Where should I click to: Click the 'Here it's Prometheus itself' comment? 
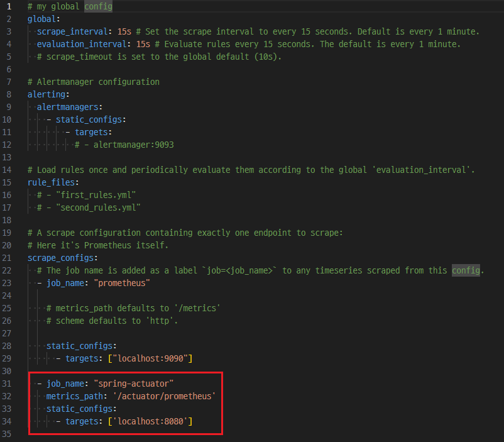pos(98,245)
